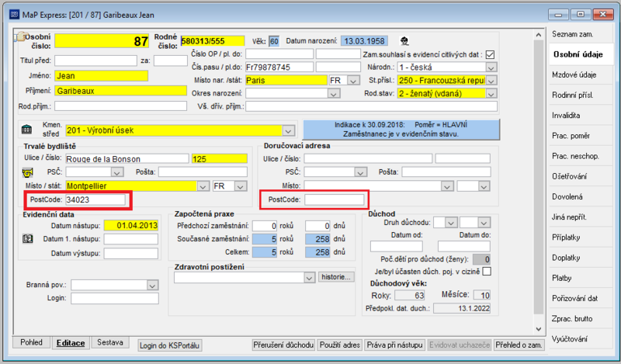Open the Montpellier city dropdown

203,186
